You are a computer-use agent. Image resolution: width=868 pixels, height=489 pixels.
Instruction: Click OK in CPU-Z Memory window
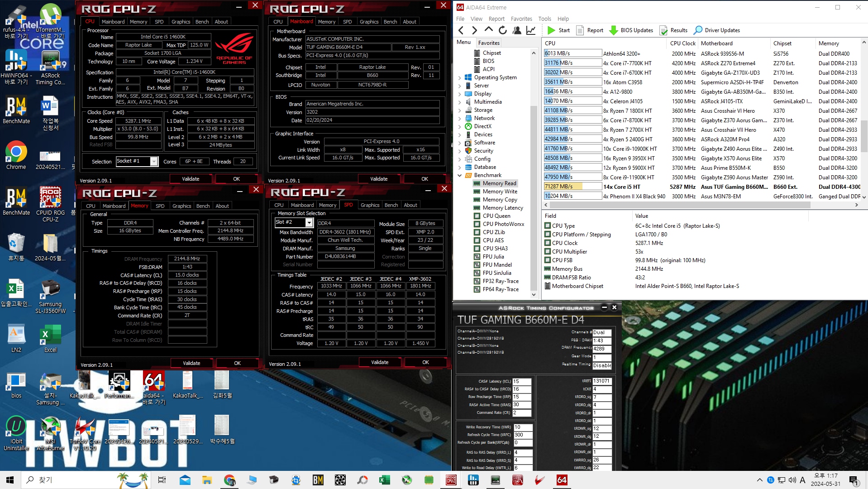[237, 363]
